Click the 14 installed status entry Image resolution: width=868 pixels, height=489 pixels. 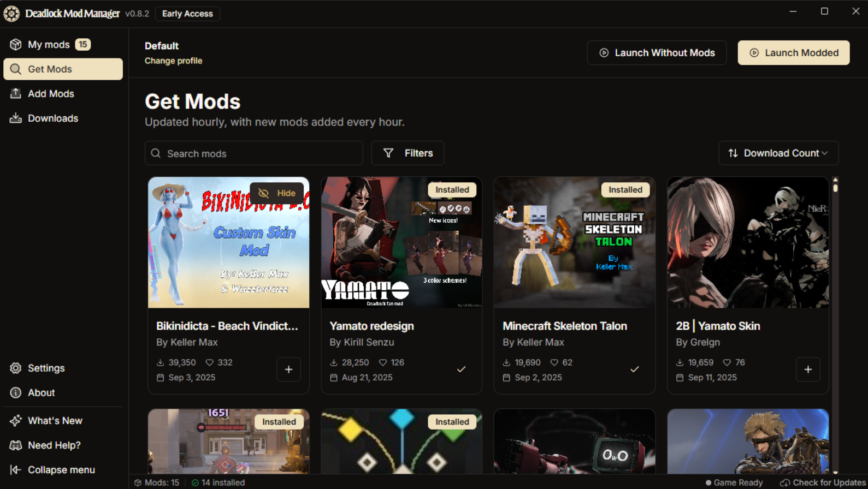218,482
